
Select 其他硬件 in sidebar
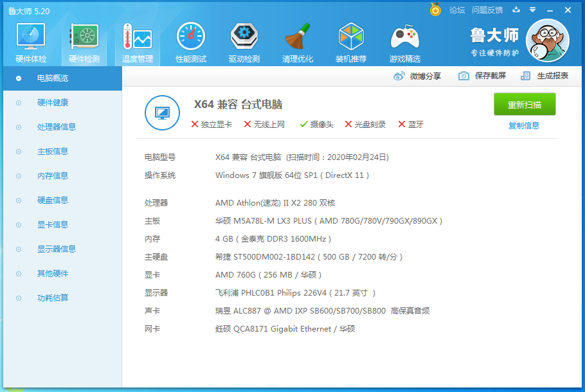pyautogui.click(x=63, y=274)
